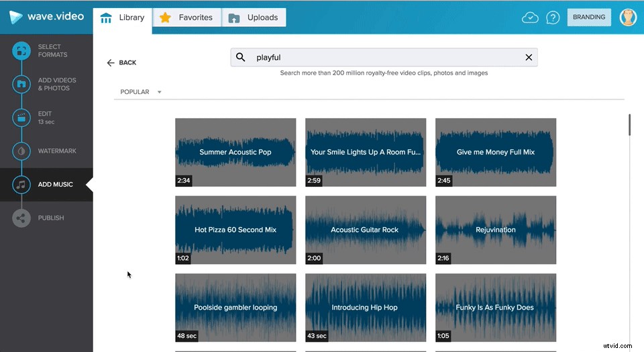Select the Acoustic Guitar Rock track
The image size is (644, 352).
click(366, 230)
